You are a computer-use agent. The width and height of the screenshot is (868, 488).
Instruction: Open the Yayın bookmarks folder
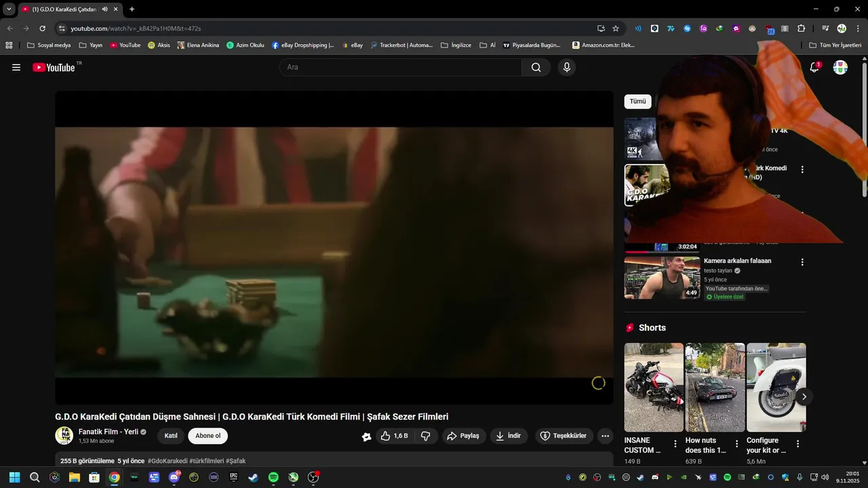coord(91,45)
